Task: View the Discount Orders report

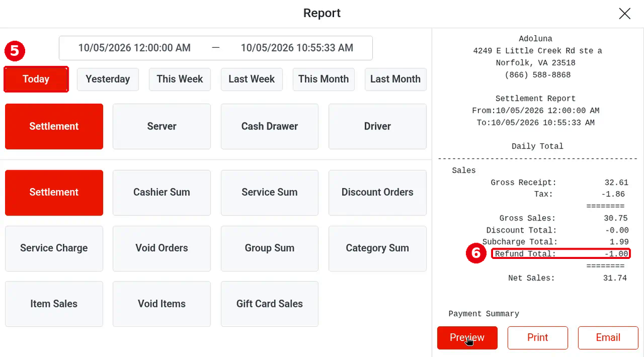Action: coord(377,192)
